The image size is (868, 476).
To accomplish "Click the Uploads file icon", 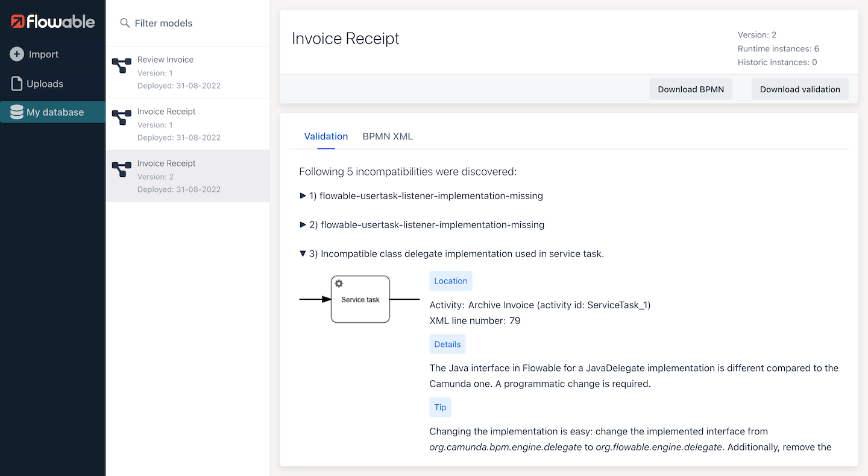I will pyautogui.click(x=17, y=84).
